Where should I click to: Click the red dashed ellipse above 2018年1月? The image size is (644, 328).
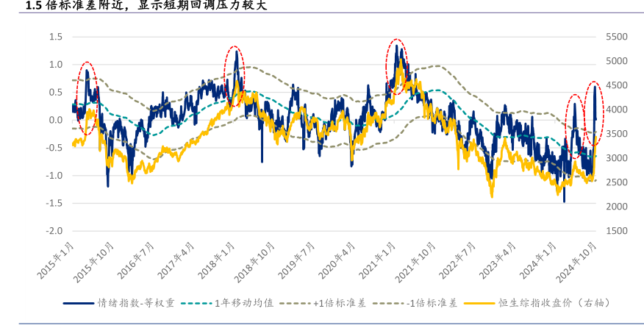(235, 76)
